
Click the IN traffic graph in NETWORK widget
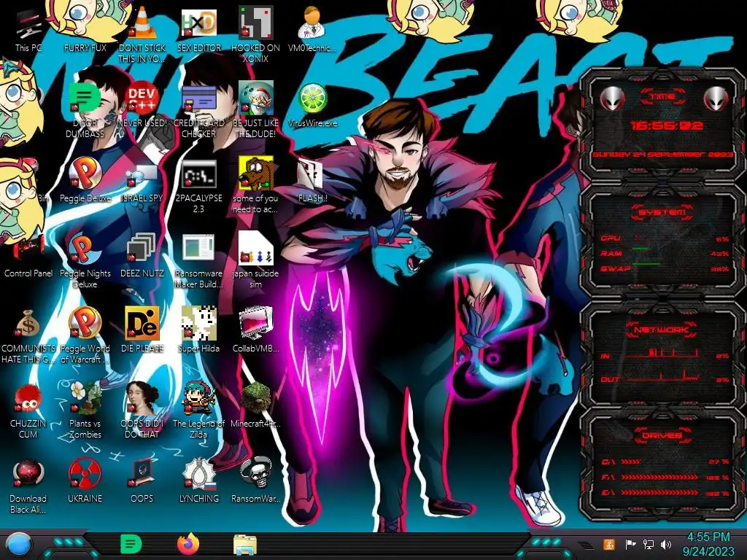pyautogui.click(x=662, y=352)
